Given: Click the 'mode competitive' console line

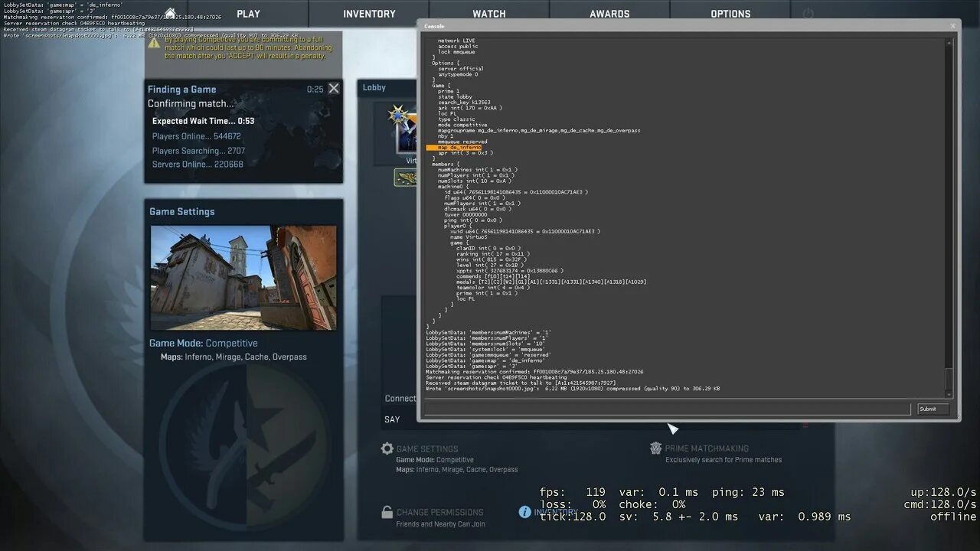Looking at the screenshot, I should tap(462, 125).
